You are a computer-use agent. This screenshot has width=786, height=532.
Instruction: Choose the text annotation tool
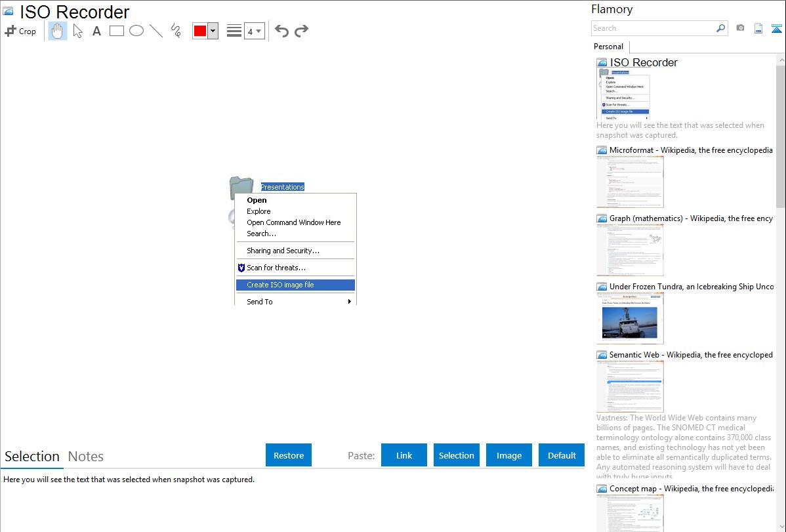pyautogui.click(x=96, y=31)
